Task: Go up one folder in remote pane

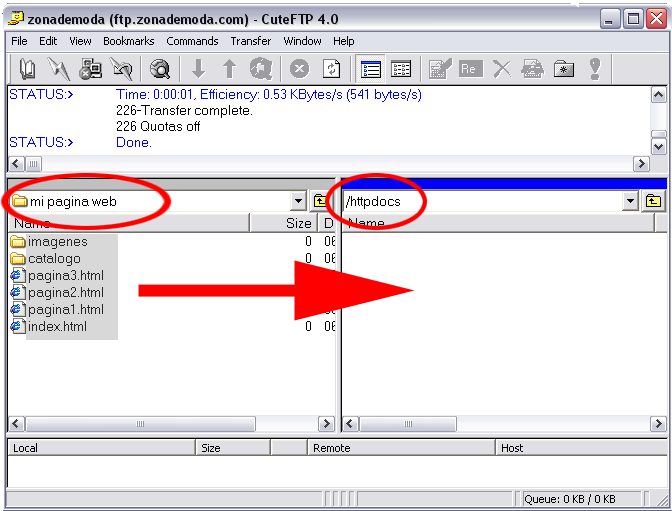Action: click(x=653, y=201)
